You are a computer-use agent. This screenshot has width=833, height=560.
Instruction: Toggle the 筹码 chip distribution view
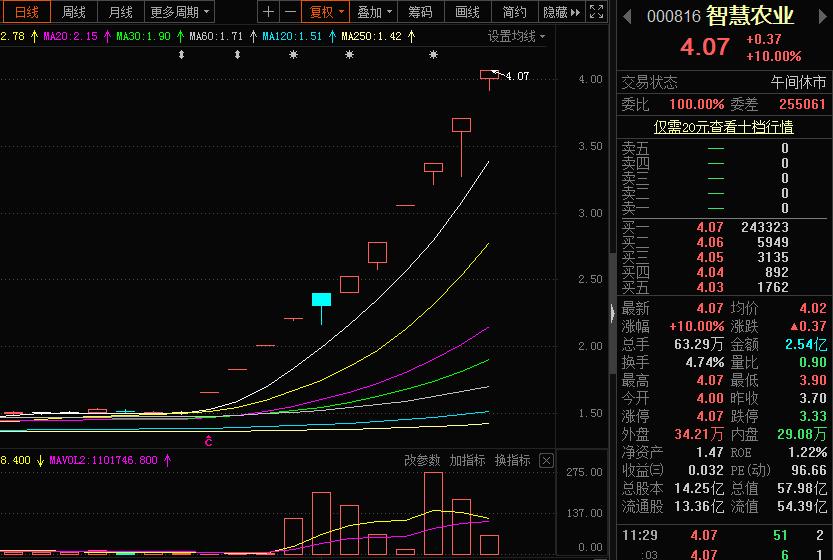point(421,12)
